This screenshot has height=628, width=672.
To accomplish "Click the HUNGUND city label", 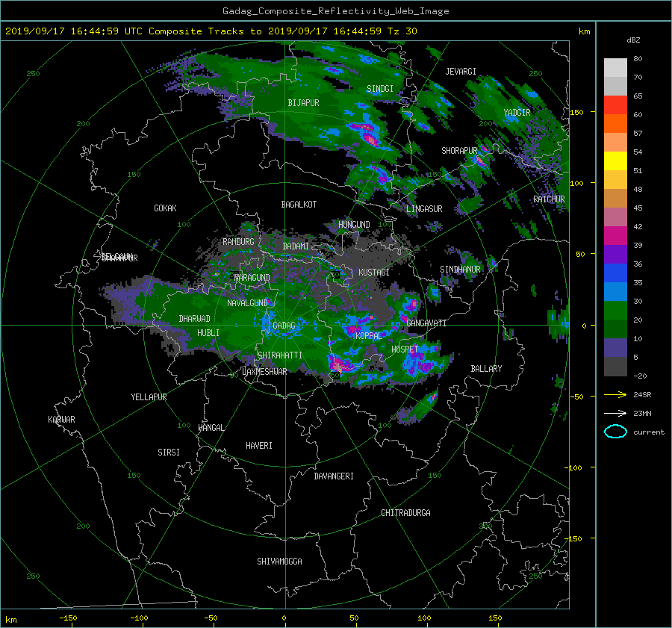I will [354, 225].
